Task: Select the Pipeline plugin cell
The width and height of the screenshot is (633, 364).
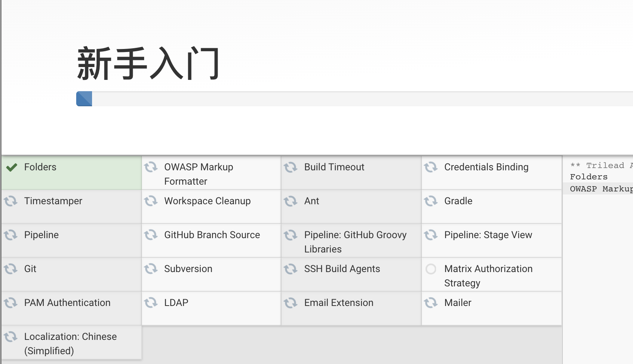Action: tap(71, 240)
